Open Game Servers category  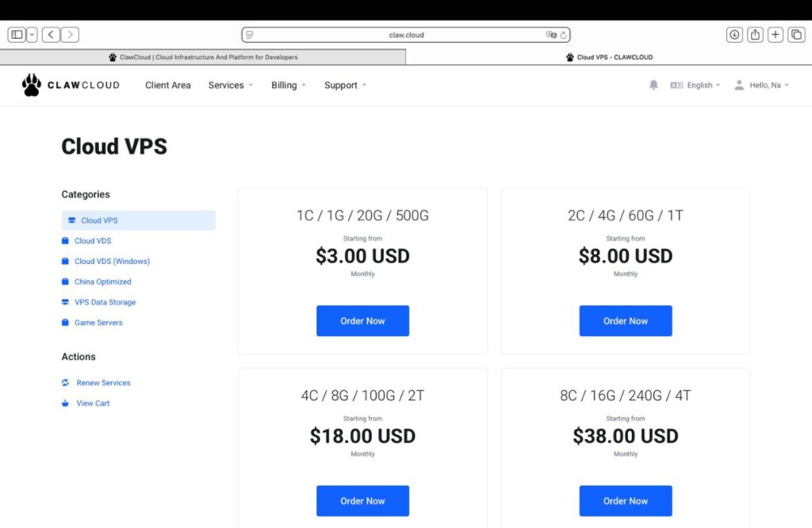[98, 323]
